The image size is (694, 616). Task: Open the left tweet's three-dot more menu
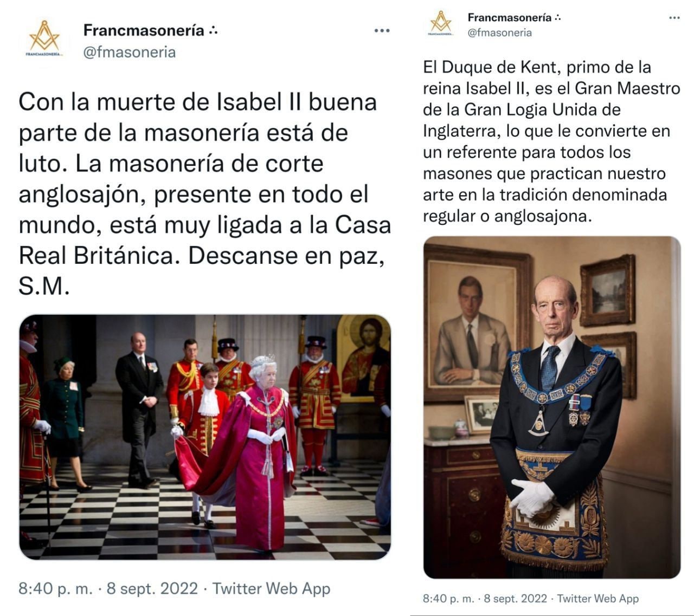coord(382,31)
